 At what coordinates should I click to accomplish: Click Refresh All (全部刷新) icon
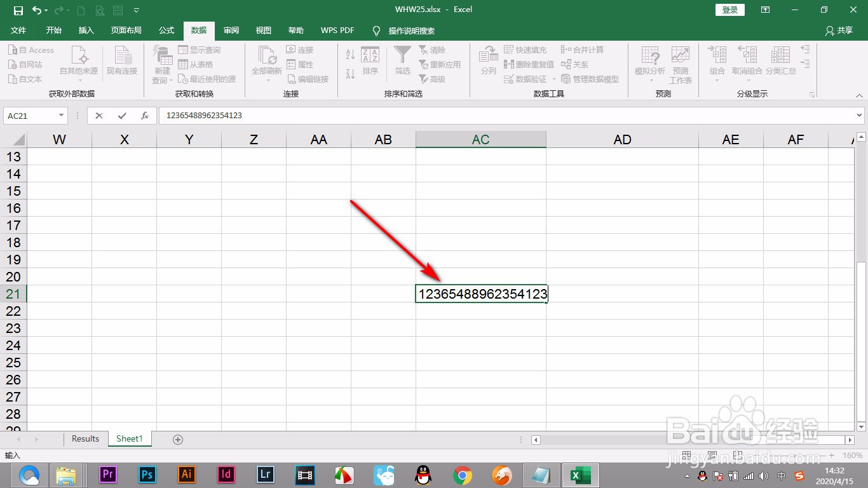coord(267,56)
